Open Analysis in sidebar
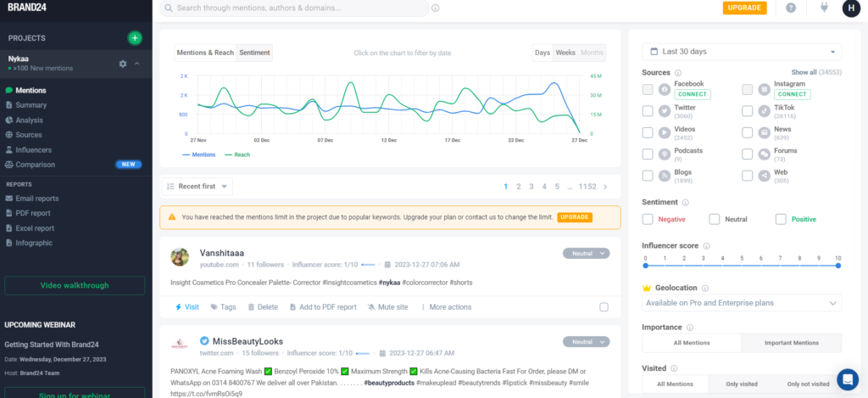 click(x=30, y=121)
